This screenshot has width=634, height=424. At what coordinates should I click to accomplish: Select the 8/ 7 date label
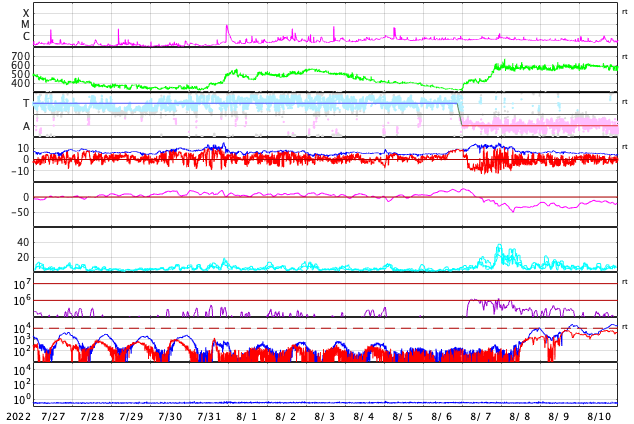pyautogui.click(x=481, y=417)
